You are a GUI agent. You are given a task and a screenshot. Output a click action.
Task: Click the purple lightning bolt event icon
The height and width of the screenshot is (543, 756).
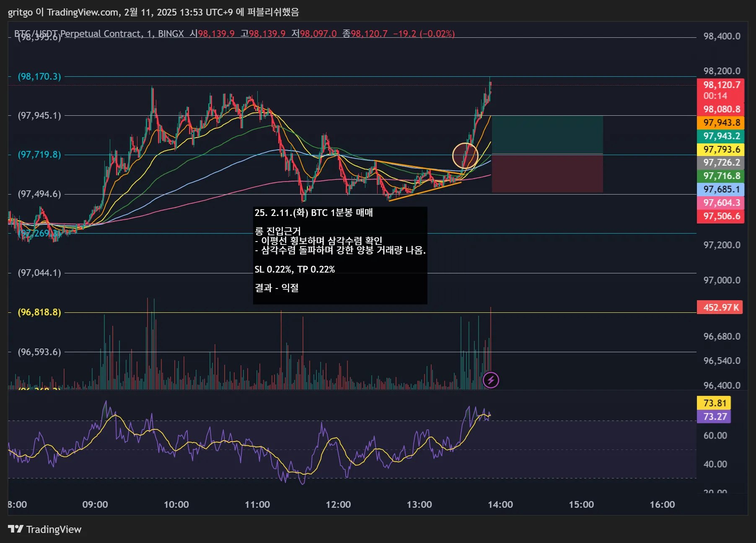491,380
